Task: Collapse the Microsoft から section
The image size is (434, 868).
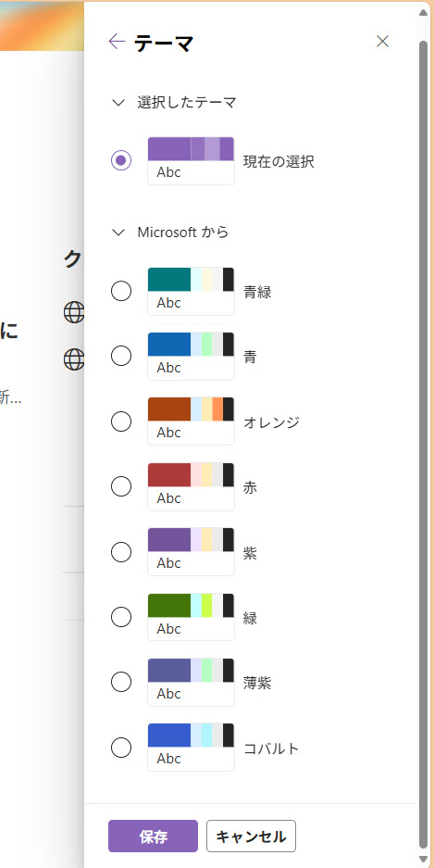Action: (x=118, y=233)
